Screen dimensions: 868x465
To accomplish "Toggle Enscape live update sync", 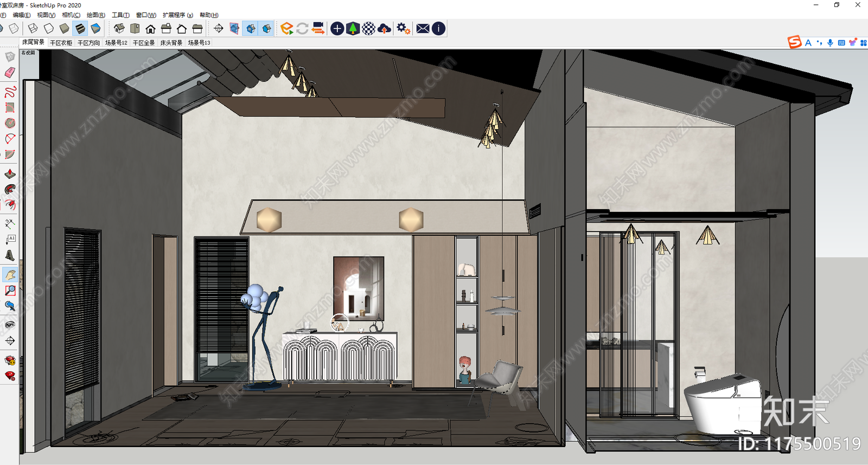I will 303,28.
